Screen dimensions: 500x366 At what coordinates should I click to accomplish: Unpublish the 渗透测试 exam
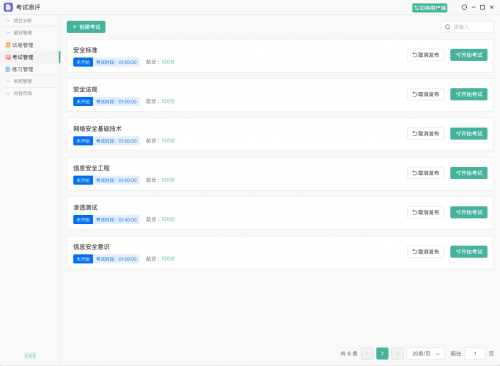426,212
